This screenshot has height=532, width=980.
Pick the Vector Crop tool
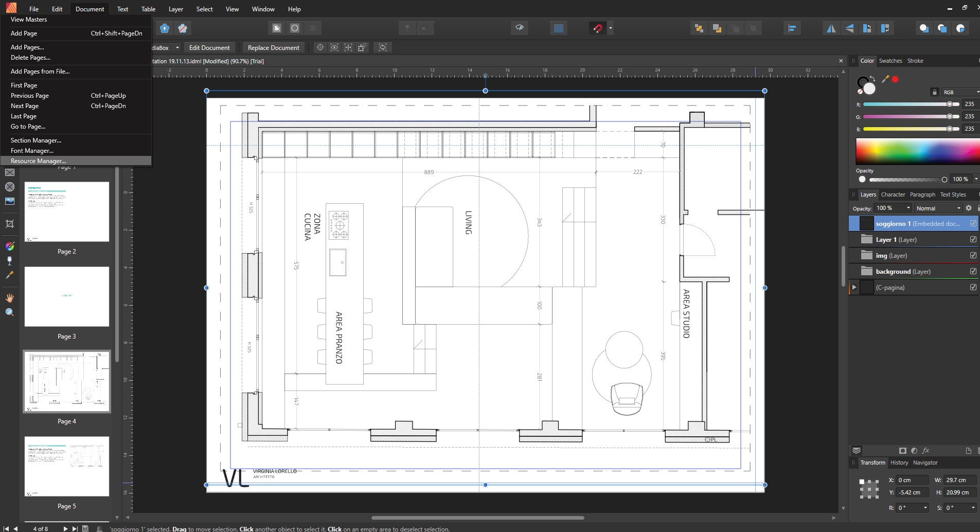point(9,224)
